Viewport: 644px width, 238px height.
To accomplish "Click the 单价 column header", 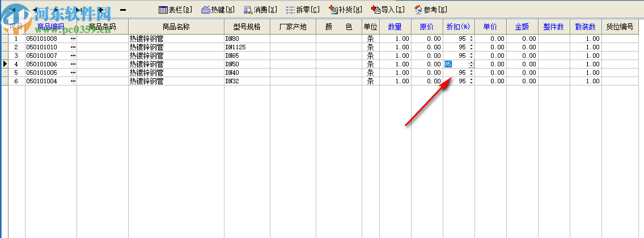I will coord(490,27).
